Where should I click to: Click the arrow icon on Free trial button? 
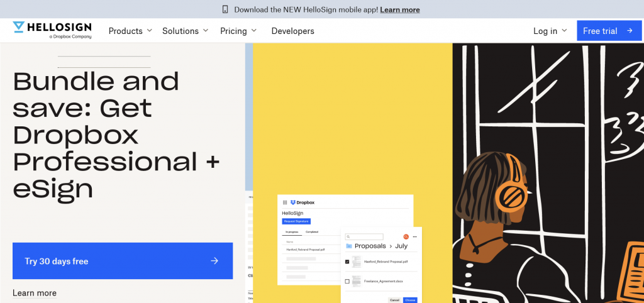[x=629, y=31]
